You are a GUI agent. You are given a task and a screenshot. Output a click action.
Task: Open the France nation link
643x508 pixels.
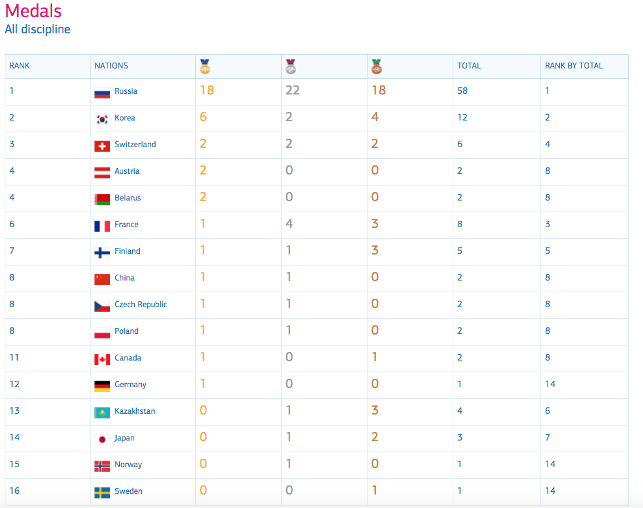pos(127,225)
